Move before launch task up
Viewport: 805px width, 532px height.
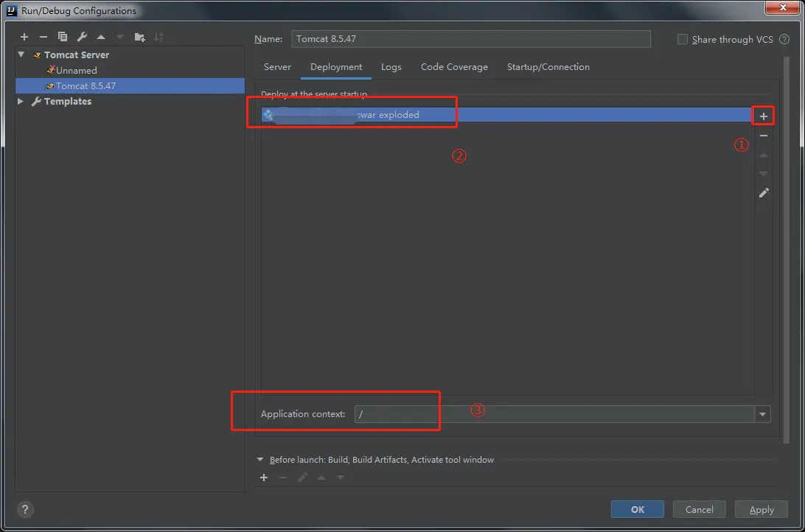point(321,477)
